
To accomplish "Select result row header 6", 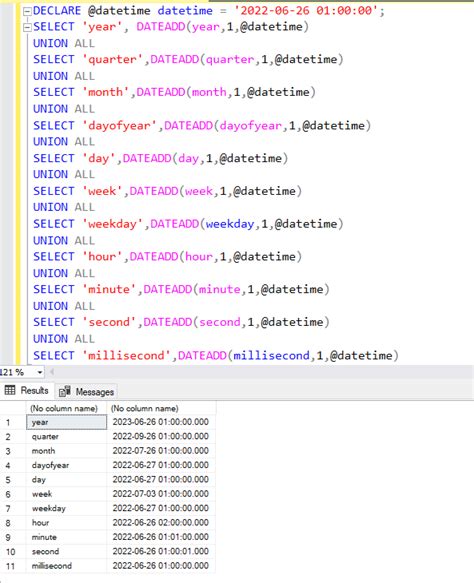I will point(13,494).
